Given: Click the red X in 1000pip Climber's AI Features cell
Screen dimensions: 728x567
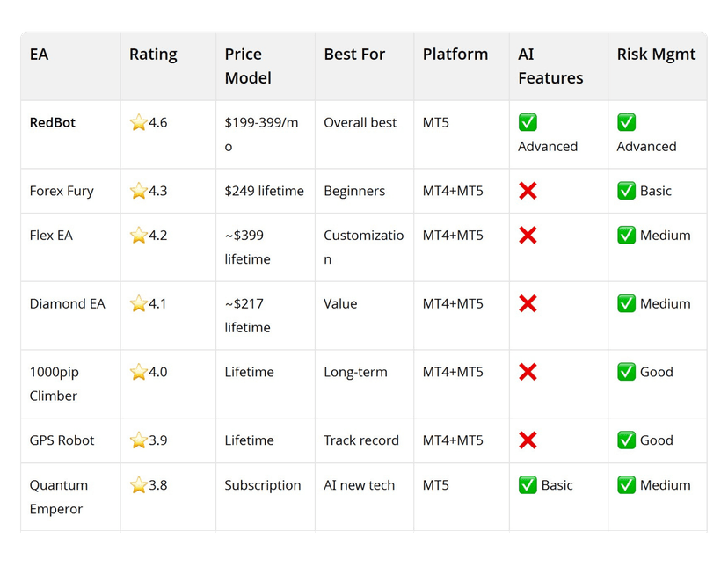Looking at the screenshot, I should (x=528, y=372).
